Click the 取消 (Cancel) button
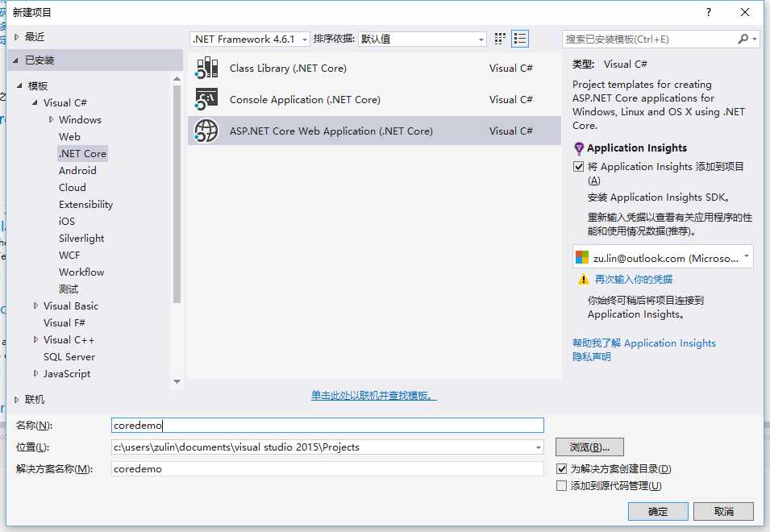The height and width of the screenshot is (532, 770). (x=724, y=511)
